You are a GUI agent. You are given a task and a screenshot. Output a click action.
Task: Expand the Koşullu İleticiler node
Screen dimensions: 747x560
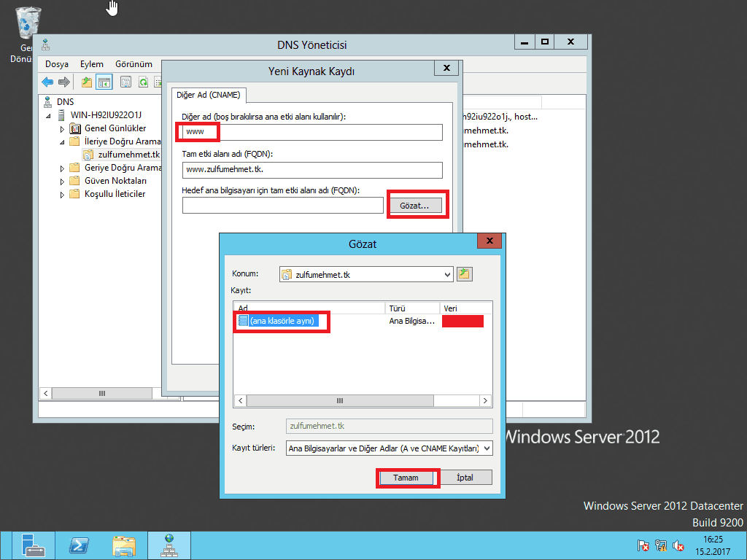coord(62,195)
